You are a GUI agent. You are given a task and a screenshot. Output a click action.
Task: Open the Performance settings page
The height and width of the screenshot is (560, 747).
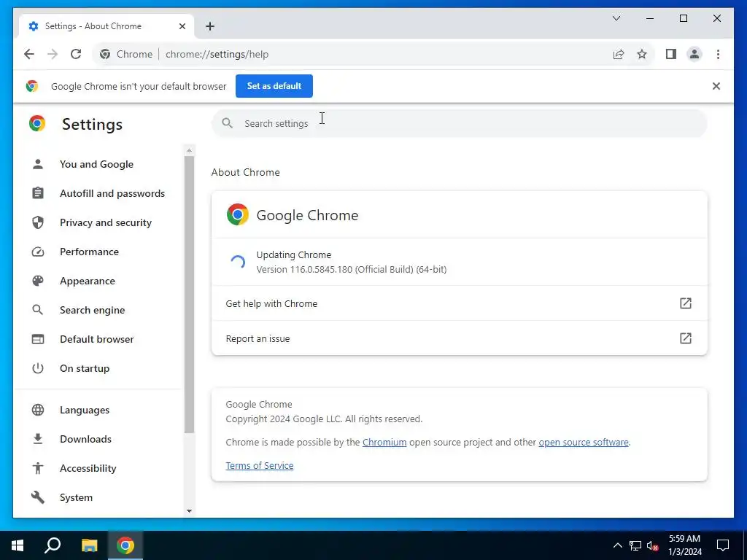coord(90,252)
